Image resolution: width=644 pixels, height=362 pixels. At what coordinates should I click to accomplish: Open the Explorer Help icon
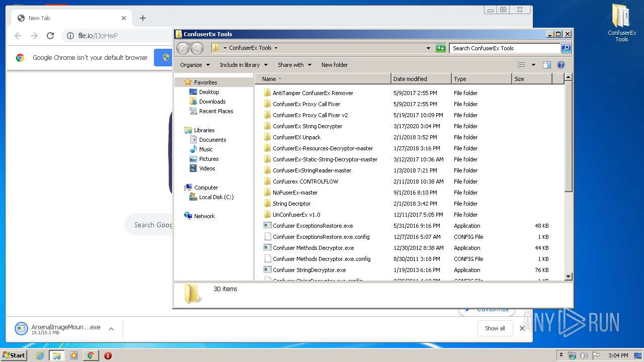(x=561, y=65)
